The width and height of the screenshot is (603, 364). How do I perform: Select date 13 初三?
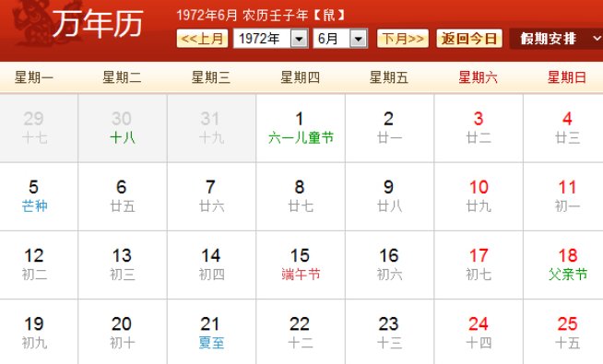[123, 264]
